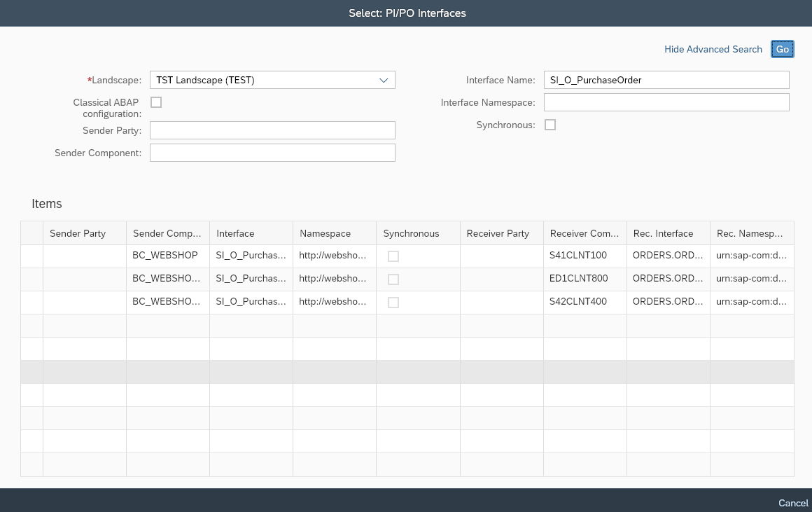Focus the Interface Name input field

click(x=666, y=80)
